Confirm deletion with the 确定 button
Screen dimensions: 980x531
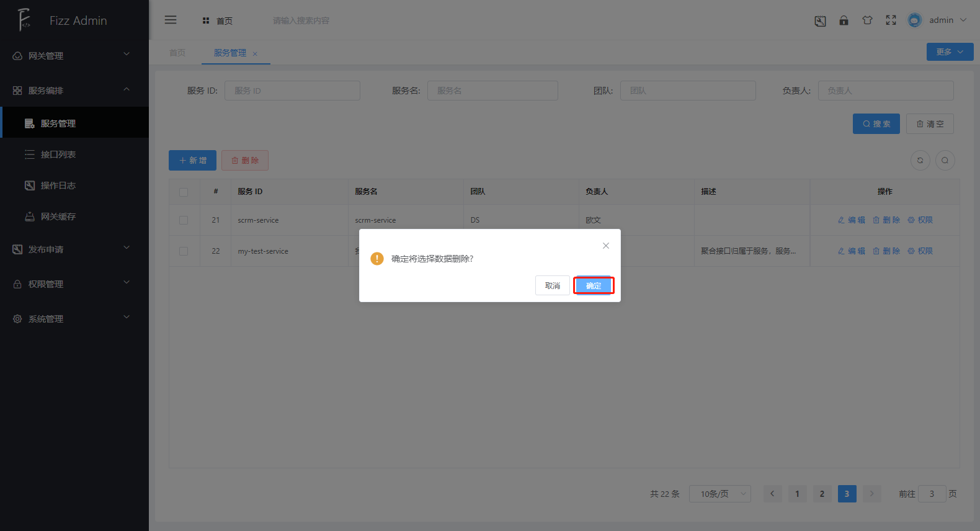(594, 285)
